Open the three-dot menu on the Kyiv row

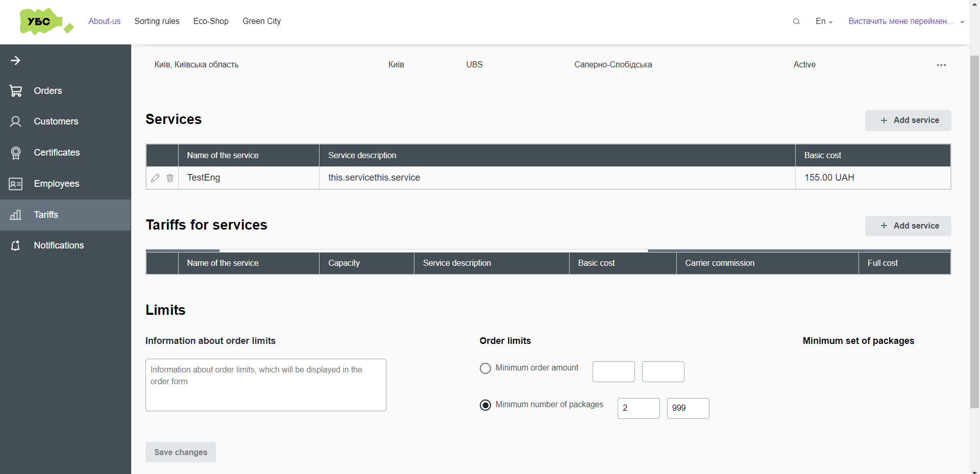941,65
